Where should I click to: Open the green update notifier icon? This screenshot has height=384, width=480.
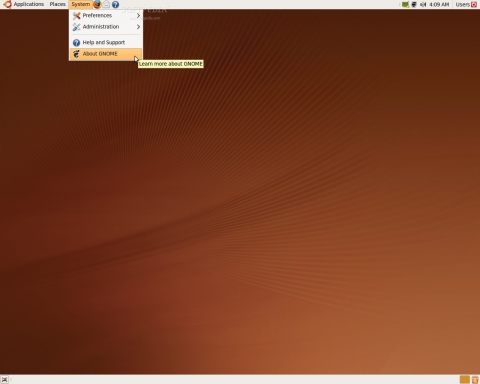[x=405, y=4]
